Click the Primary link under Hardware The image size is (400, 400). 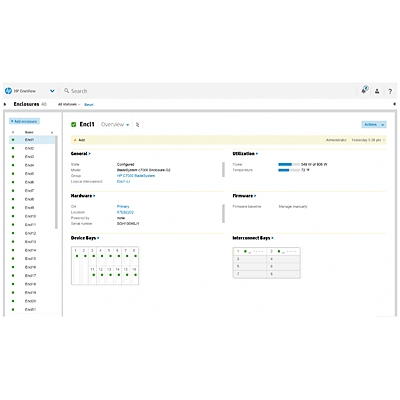123,207
